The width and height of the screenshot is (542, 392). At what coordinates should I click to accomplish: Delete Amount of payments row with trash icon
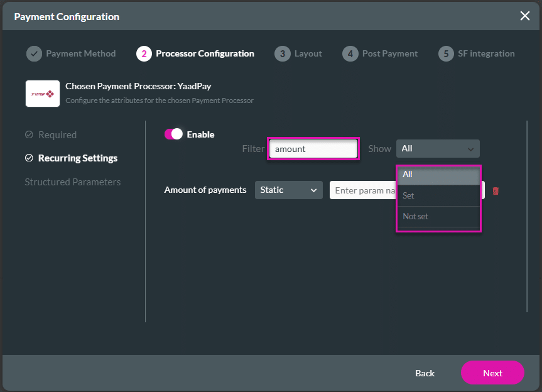(x=496, y=190)
